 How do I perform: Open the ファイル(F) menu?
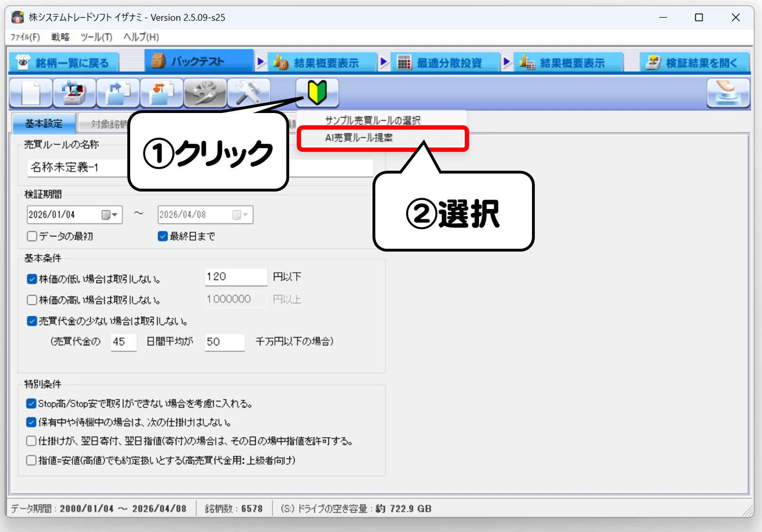(25, 37)
